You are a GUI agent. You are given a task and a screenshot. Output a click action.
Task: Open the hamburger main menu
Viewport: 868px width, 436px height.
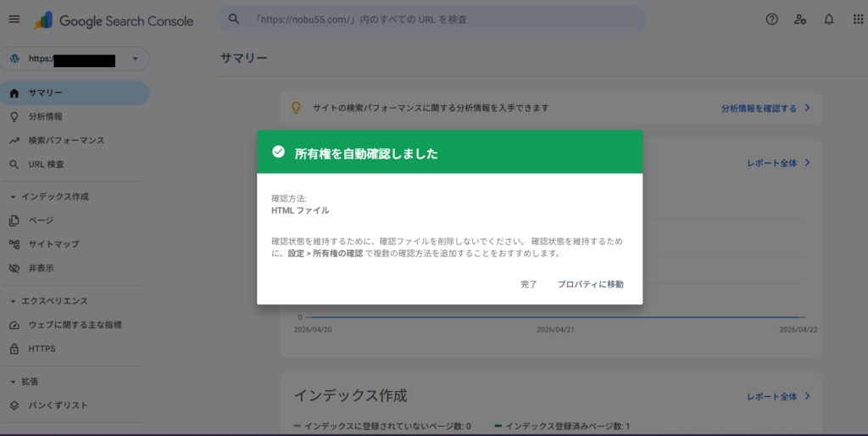pos(14,20)
